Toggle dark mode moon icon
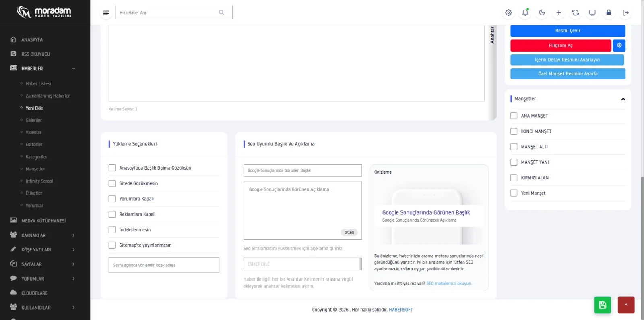This screenshot has width=644, height=320. tap(542, 12)
